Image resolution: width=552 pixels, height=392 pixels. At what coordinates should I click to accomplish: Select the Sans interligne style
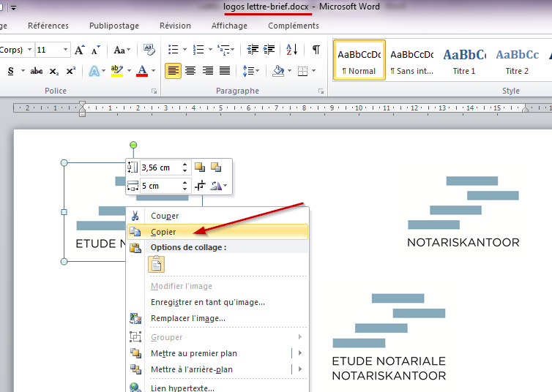pyautogui.click(x=412, y=60)
